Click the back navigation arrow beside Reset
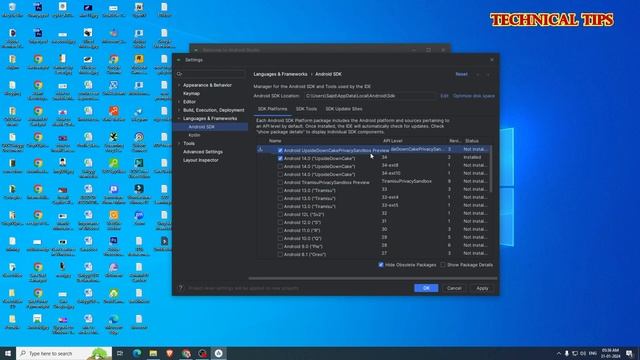The width and height of the screenshot is (640, 360). pyautogui.click(x=478, y=74)
